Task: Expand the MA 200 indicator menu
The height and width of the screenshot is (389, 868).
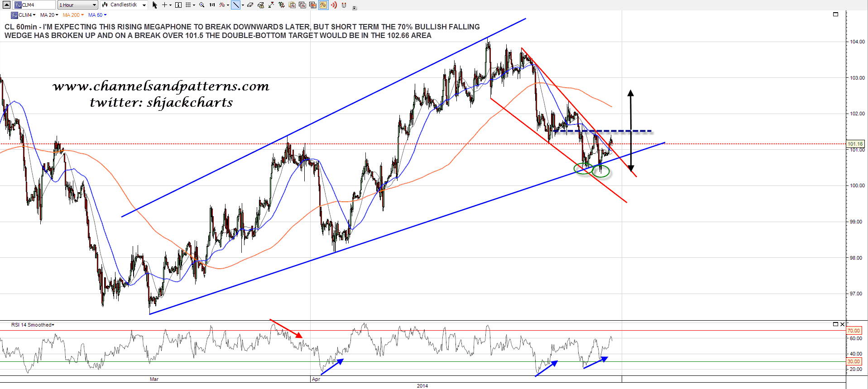Action: [x=73, y=15]
